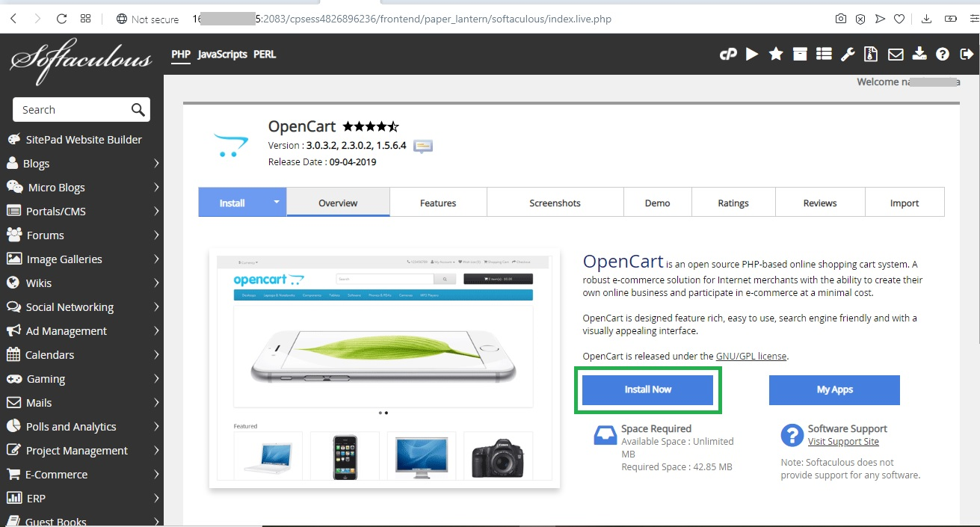
Task: Open browser downloads icon
Action: (x=927, y=19)
